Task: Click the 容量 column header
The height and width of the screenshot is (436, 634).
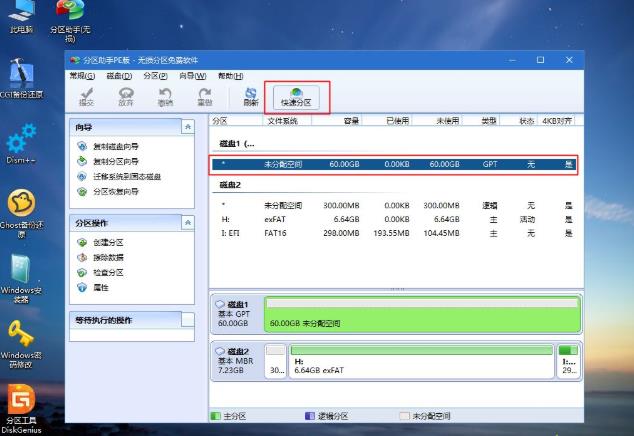Action: [351, 120]
